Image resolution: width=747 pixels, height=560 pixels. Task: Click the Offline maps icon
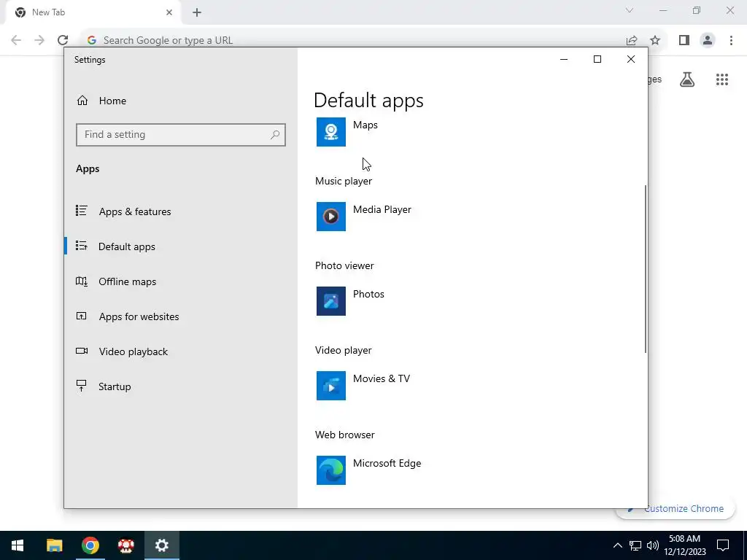click(82, 281)
